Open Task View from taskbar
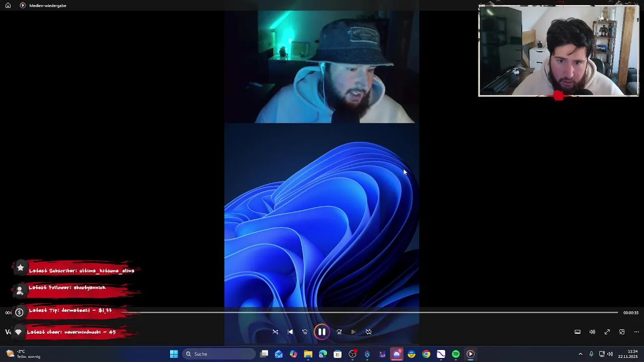 coord(264,354)
